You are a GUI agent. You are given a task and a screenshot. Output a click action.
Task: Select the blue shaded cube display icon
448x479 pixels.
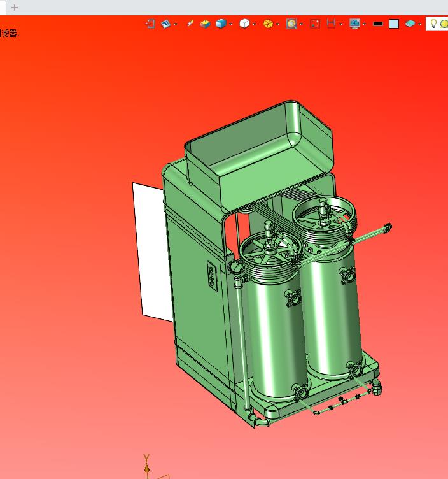(x=221, y=24)
